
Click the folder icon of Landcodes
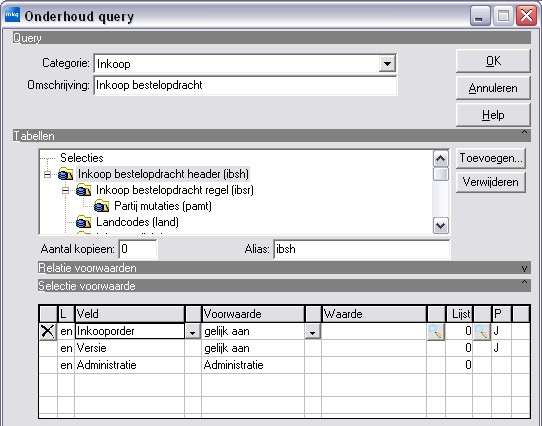[84, 222]
